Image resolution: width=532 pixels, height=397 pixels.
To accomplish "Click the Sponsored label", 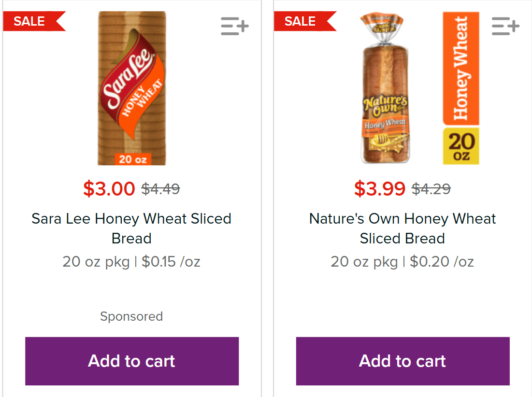I will (x=131, y=316).
